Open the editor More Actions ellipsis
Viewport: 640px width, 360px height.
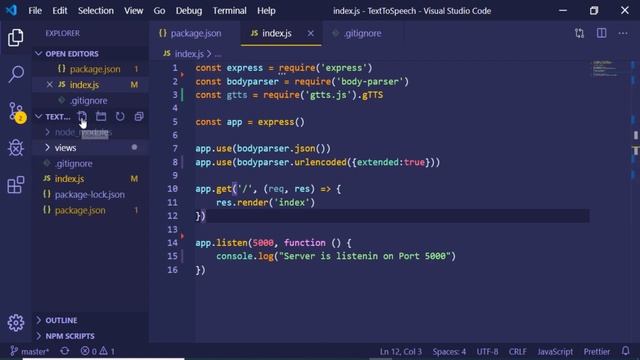pos(623,33)
